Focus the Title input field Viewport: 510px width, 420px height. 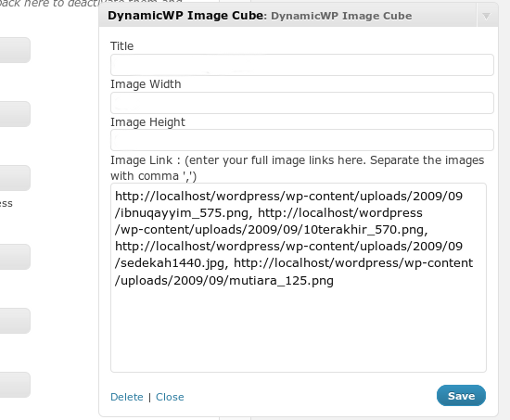(302, 65)
